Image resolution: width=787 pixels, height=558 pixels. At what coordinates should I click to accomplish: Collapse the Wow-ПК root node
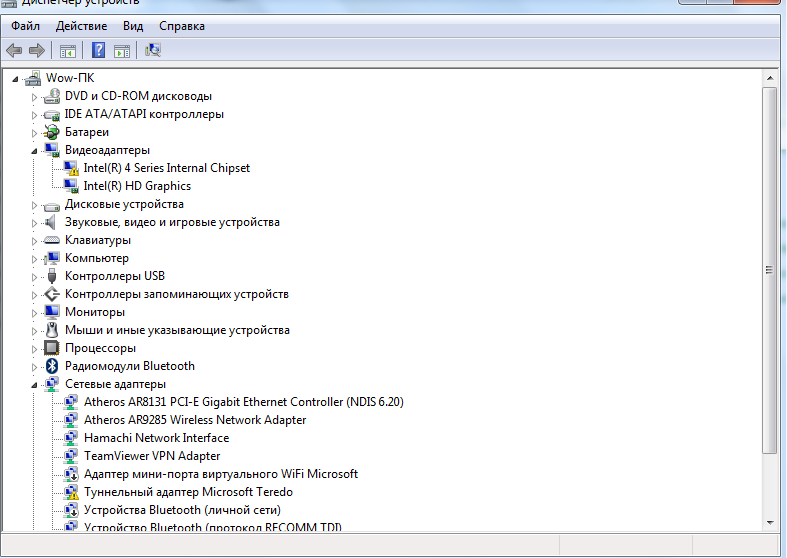16,79
